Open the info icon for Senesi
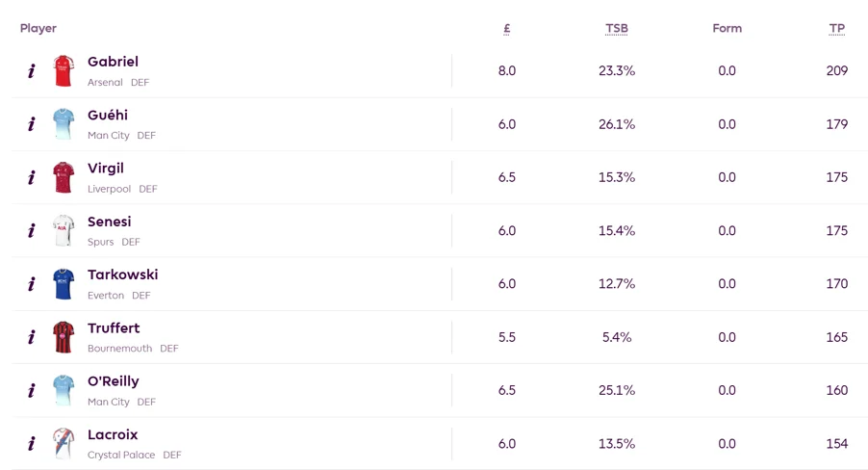 pyautogui.click(x=32, y=230)
